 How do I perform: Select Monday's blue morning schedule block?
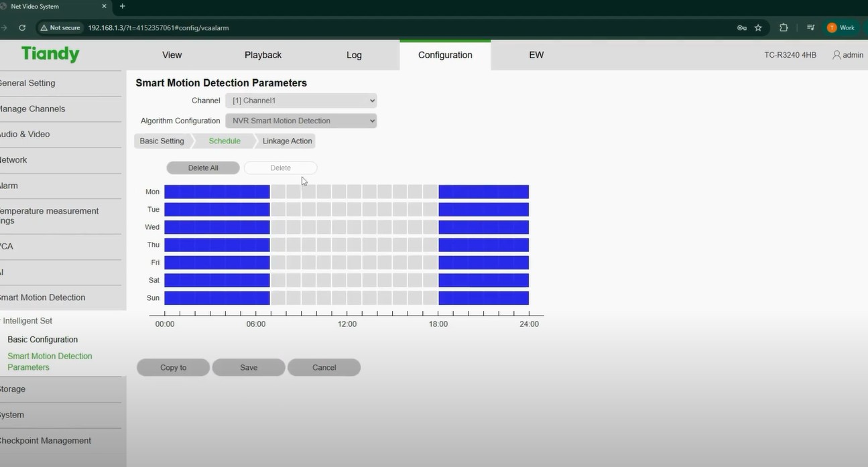(216, 192)
